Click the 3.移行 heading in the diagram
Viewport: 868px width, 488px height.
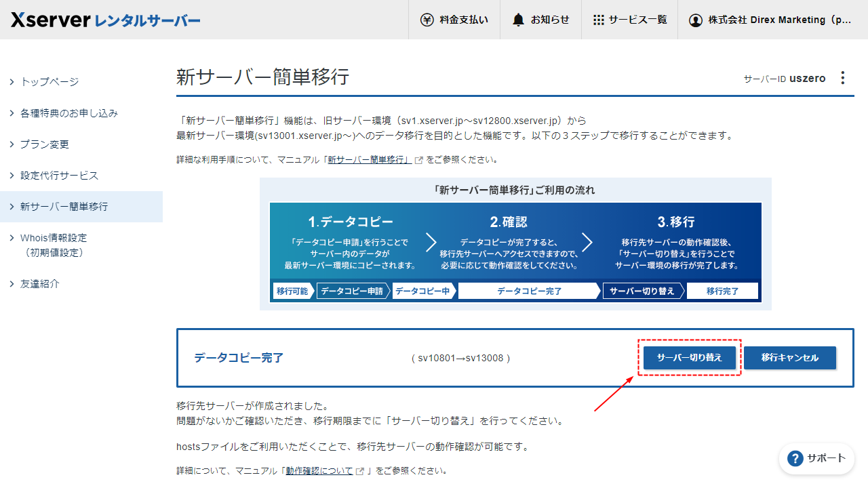(676, 222)
